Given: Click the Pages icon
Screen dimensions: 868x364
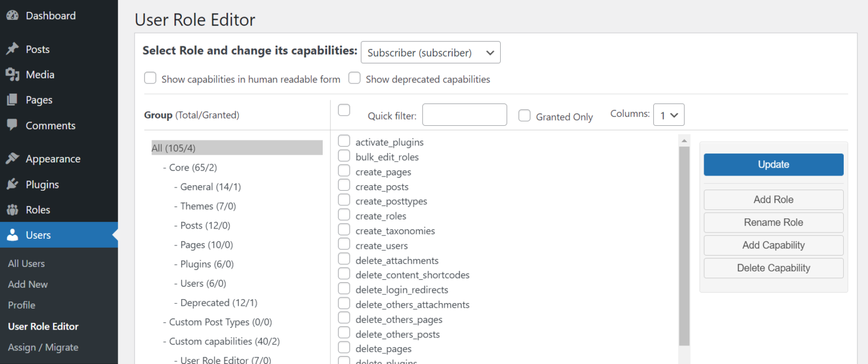Looking at the screenshot, I should coord(12,99).
